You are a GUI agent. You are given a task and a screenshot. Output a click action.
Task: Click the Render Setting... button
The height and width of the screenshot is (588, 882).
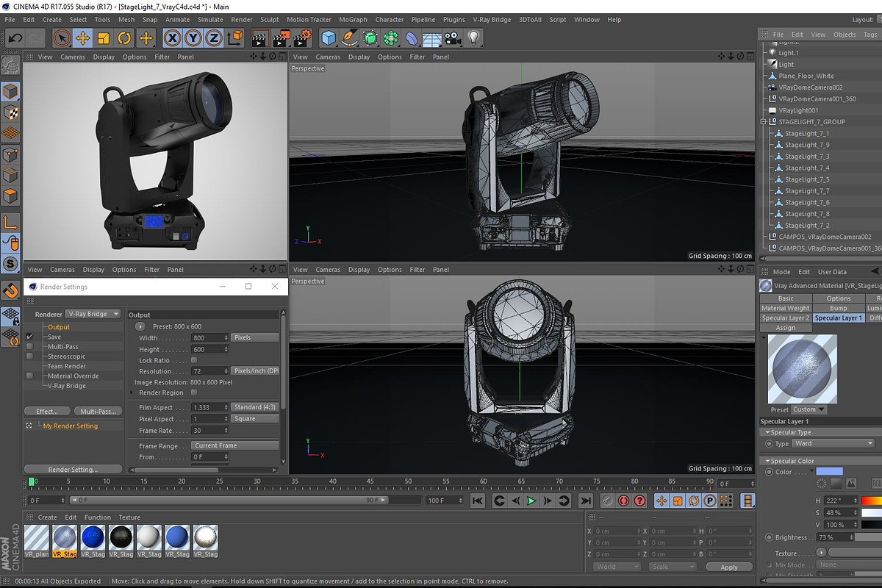pyautogui.click(x=73, y=470)
